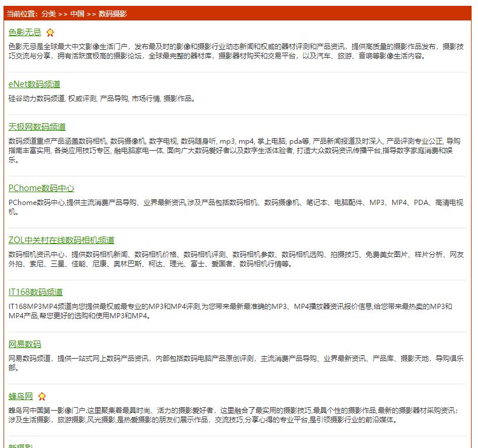Open the 色影无忌 link
Image resolution: width=478 pixels, height=448 pixels.
[x=25, y=32]
